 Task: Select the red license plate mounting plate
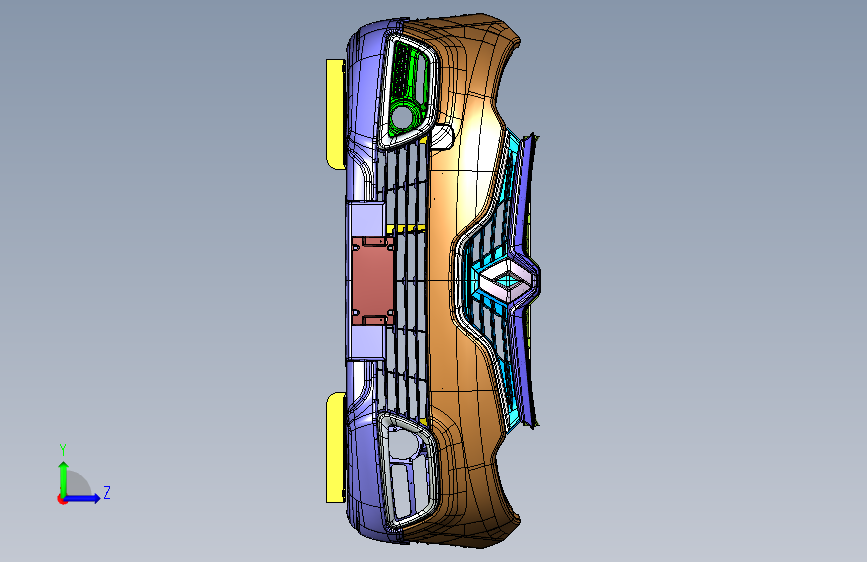[372, 281]
